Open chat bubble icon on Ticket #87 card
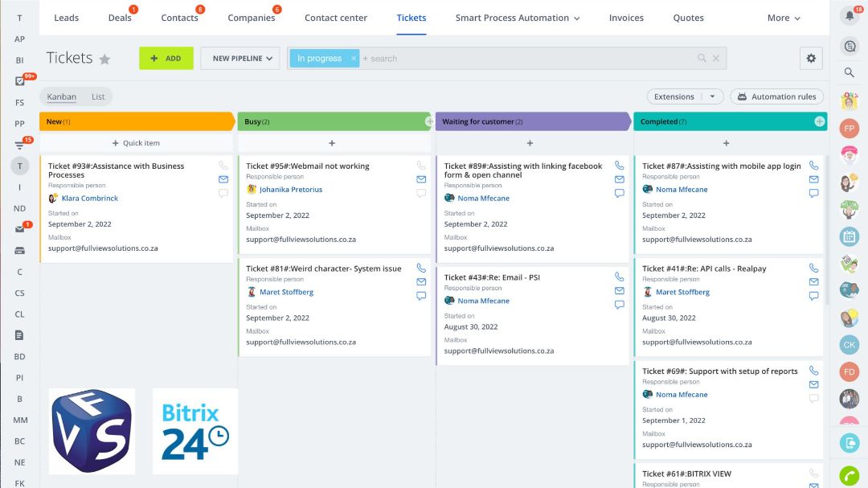 tap(813, 193)
